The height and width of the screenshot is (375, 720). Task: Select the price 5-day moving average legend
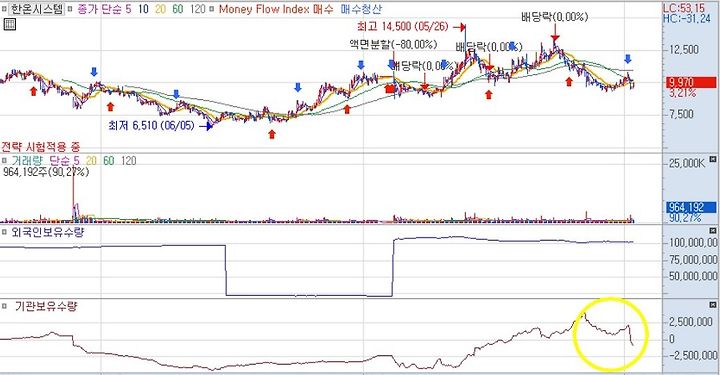tap(128, 9)
